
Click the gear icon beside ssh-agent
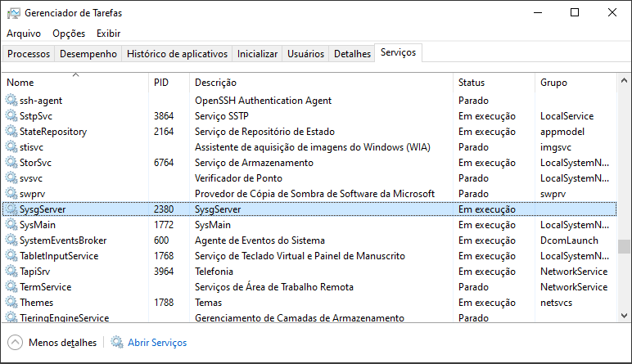click(11, 100)
